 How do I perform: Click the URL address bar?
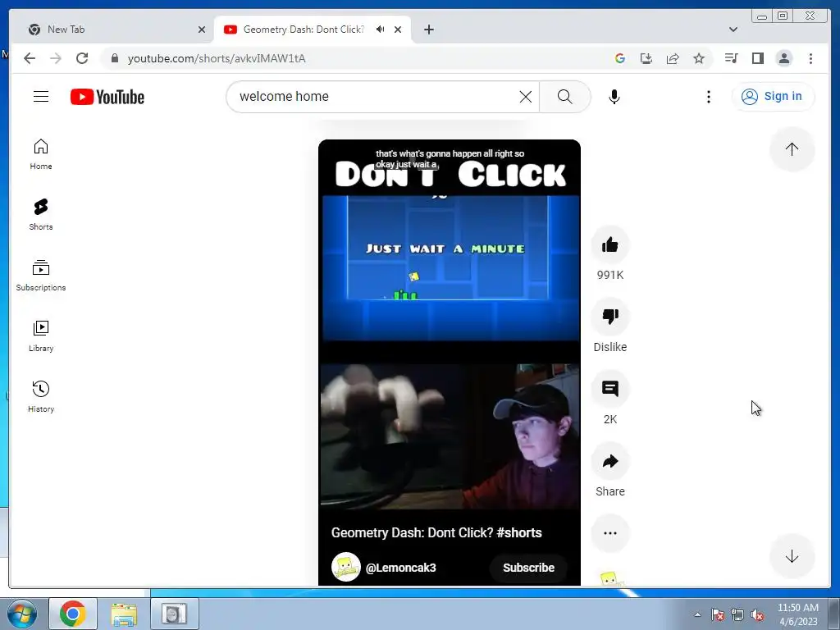tap(354, 58)
